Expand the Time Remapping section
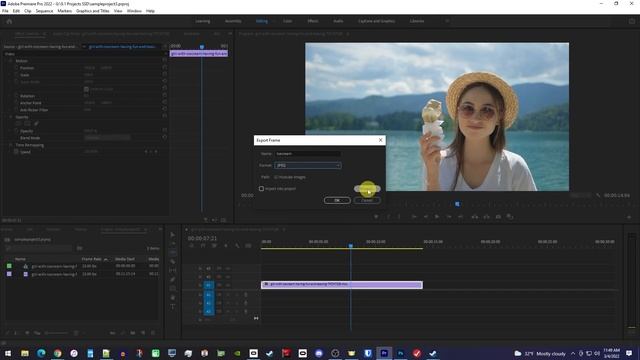The width and height of the screenshot is (640, 360). pyautogui.click(x=11, y=145)
